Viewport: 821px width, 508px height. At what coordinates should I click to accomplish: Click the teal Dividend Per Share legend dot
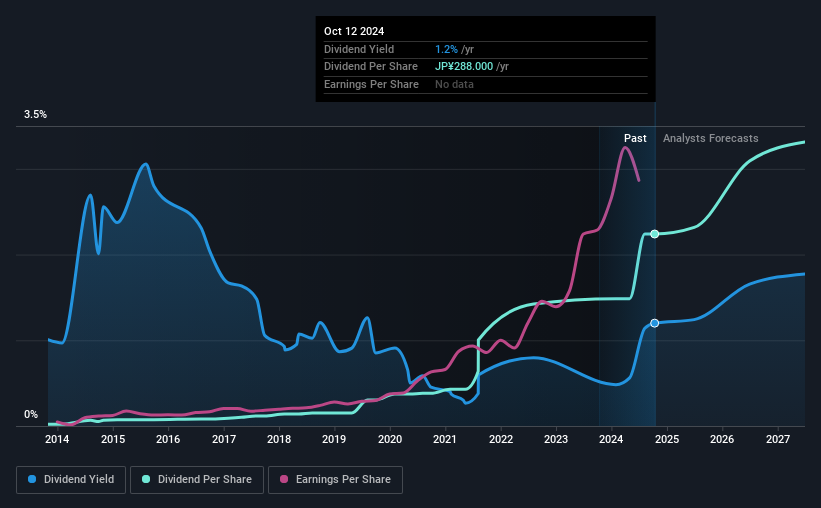click(x=146, y=479)
